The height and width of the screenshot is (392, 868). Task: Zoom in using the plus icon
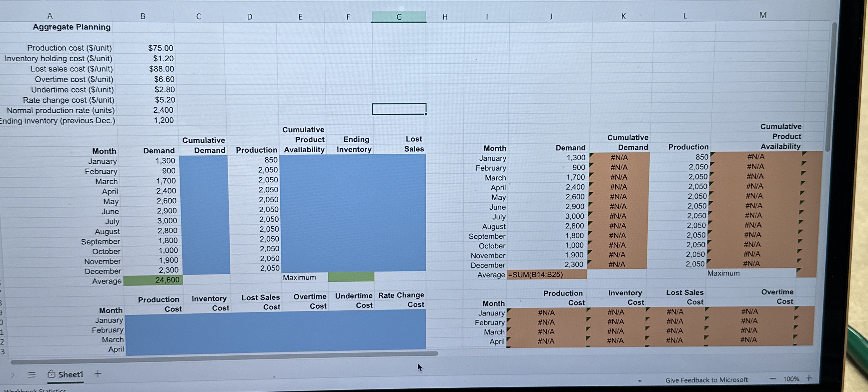coord(808,378)
